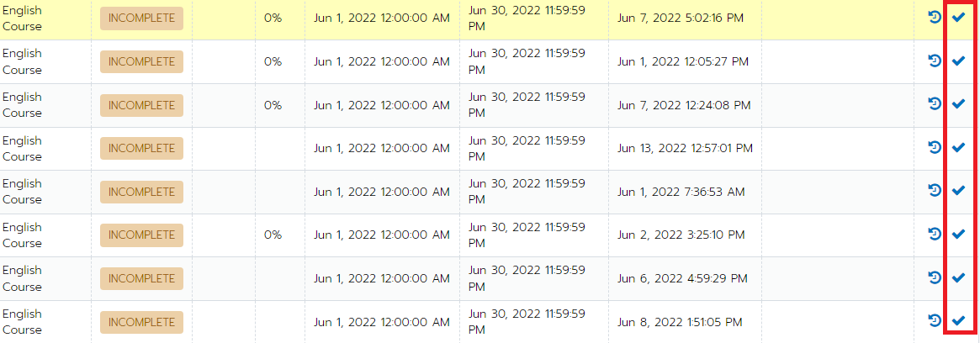Screen dimensions: 980x343
Task: Click history icon for Jun 7 5:02:16 PM row
Action: 935,18
